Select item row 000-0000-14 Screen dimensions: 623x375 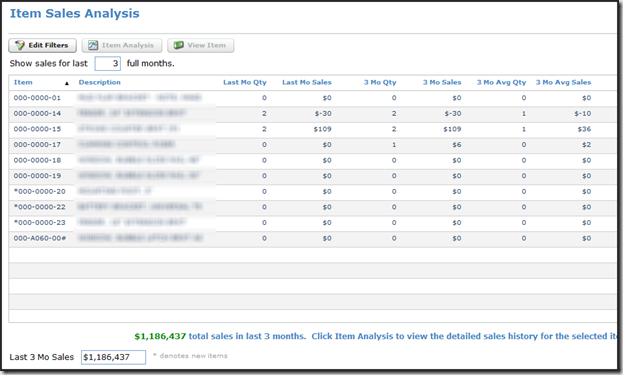point(313,114)
